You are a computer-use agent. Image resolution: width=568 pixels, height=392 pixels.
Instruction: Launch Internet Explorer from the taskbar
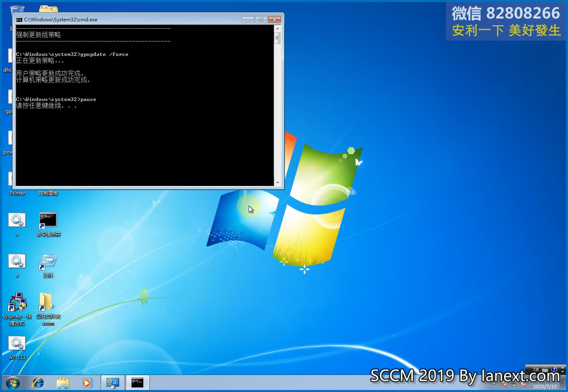click(38, 383)
